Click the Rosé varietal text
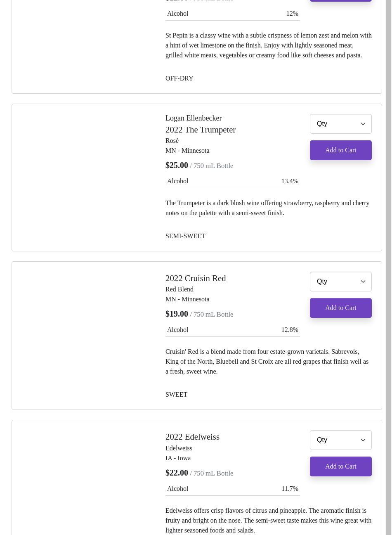 tap(172, 141)
